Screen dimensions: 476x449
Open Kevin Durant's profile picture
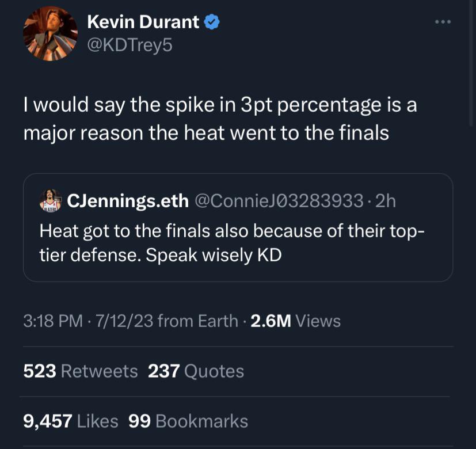50,34
